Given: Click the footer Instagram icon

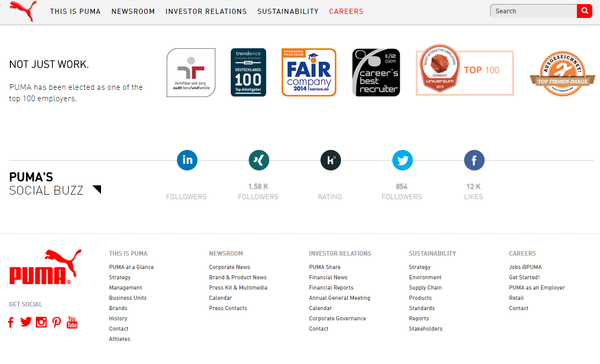Looking at the screenshot, I should (41, 322).
